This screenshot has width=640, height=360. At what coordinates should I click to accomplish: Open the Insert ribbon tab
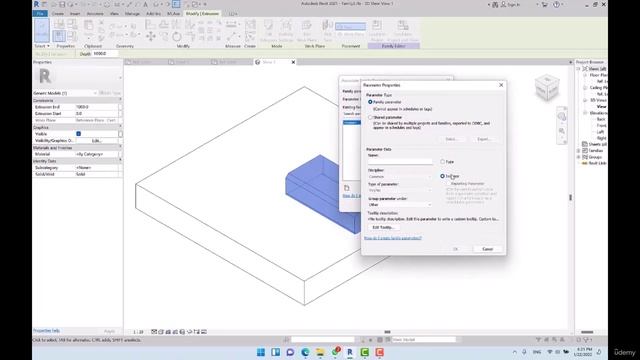tap(75, 13)
